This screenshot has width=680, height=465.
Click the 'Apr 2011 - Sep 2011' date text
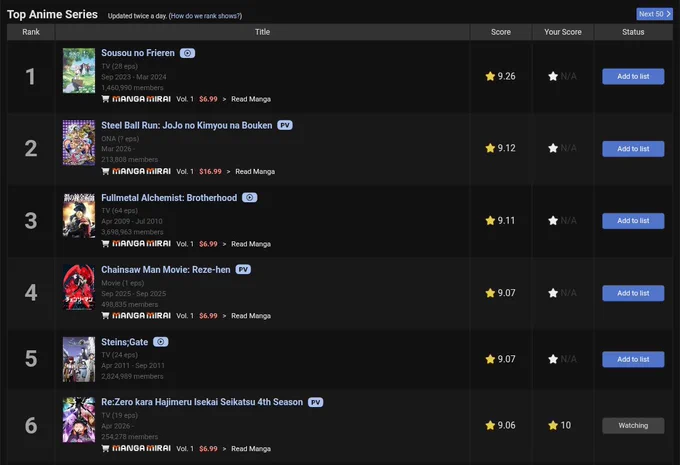[133, 366]
